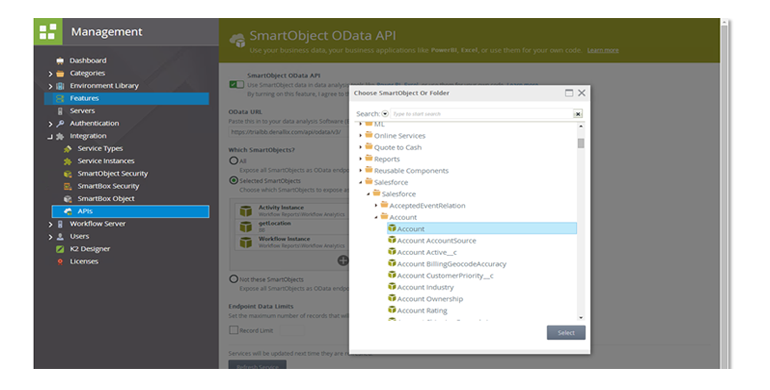Click the Refresh Service button
The image size is (770, 390).
(257, 365)
